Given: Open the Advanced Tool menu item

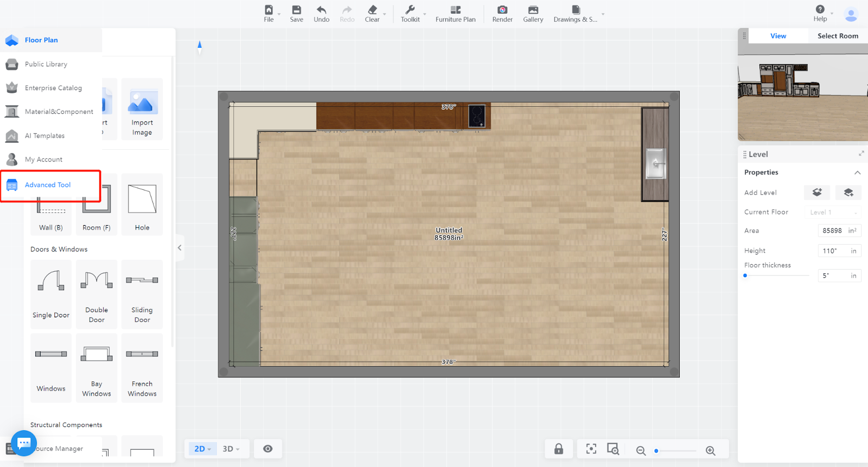Looking at the screenshot, I should click(x=48, y=185).
